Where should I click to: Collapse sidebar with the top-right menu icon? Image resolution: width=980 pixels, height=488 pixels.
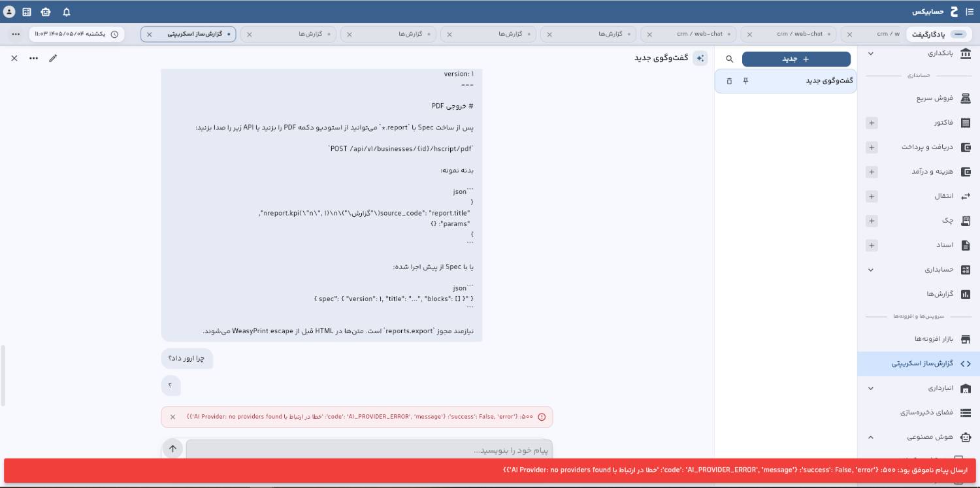[x=970, y=12]
